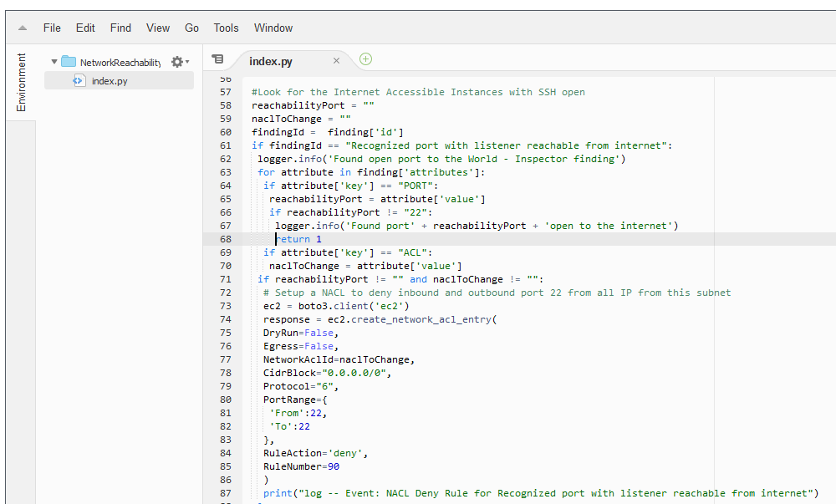Click 'Egress=False' on line 76
The height and width of the screenshot is (504, 836).
[298, 346]
